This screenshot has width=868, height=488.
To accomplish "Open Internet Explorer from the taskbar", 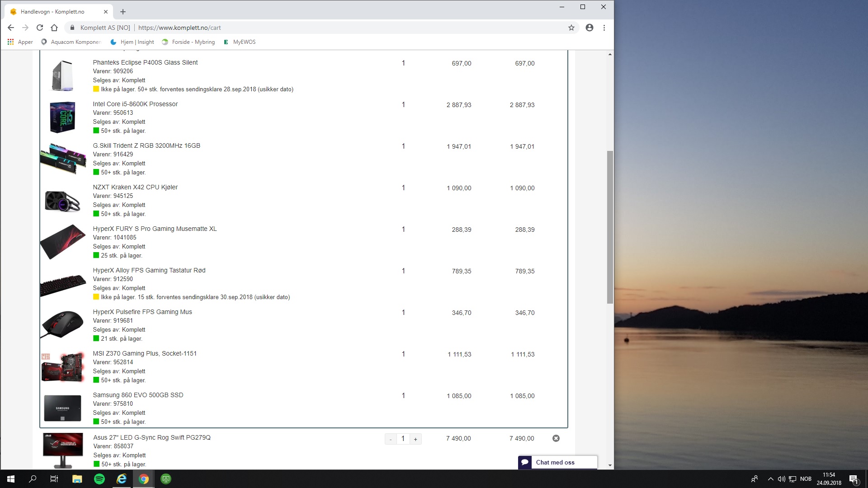I will point(122,479).
